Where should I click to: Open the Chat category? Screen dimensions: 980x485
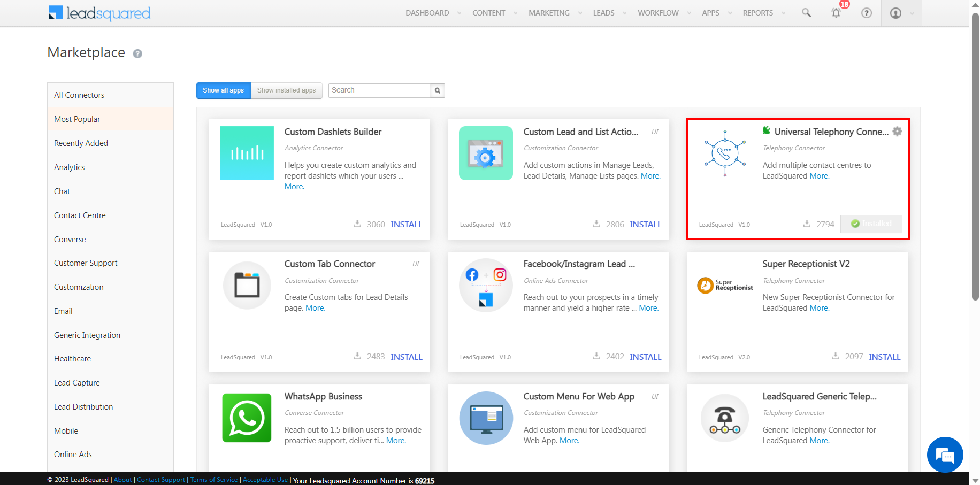110,191
